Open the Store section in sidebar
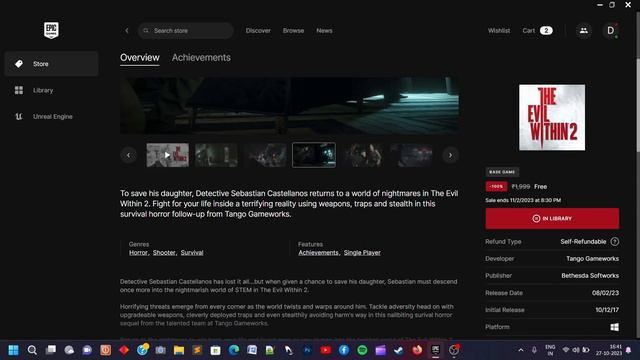 [x=51, y=64]
